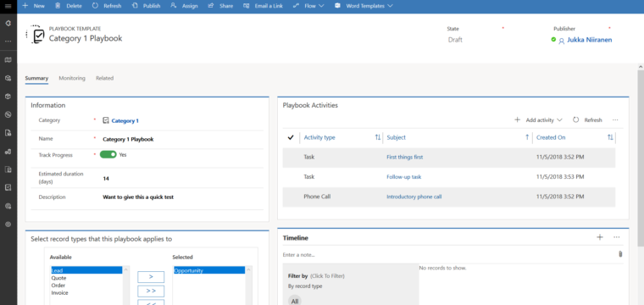Toggle select-all checkmark in activities grid
The height and width of the screenshot is (305, 644).
pos(291,137)
